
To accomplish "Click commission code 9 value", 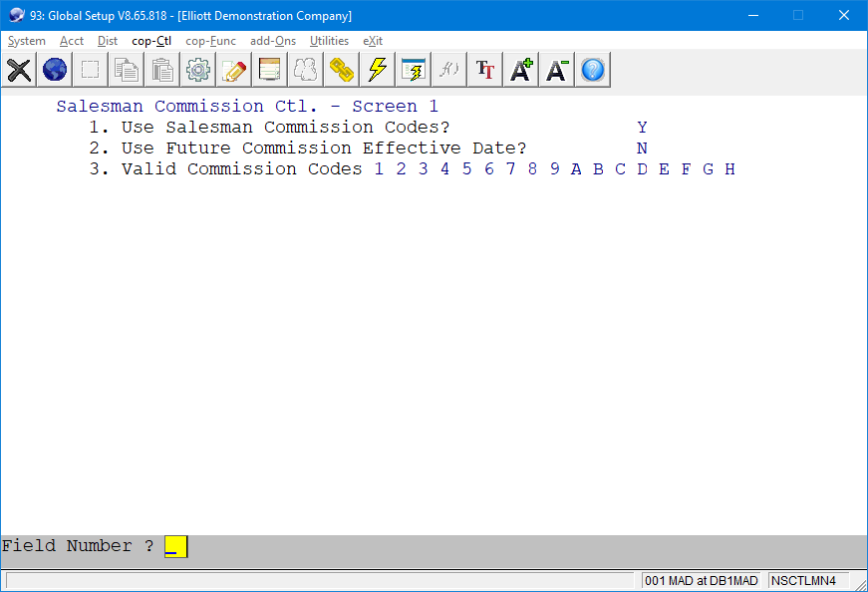I will 554,168.
